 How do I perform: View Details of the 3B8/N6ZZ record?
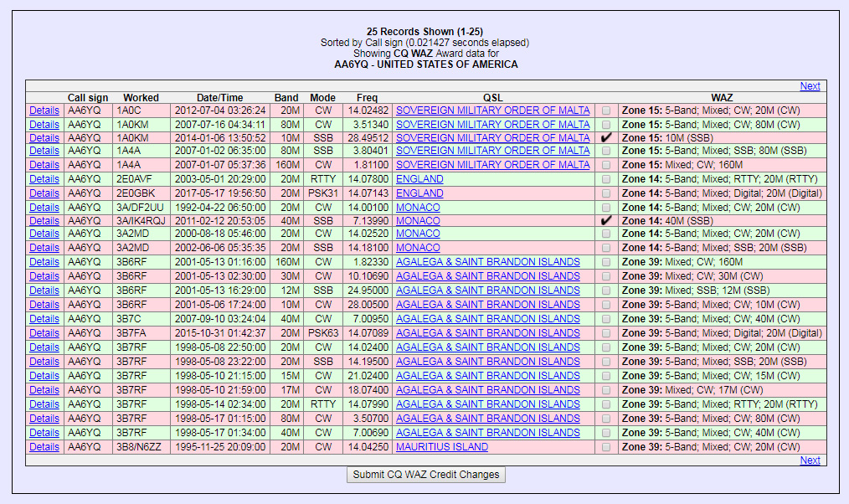pyautogui.click(x=44, y=447)
